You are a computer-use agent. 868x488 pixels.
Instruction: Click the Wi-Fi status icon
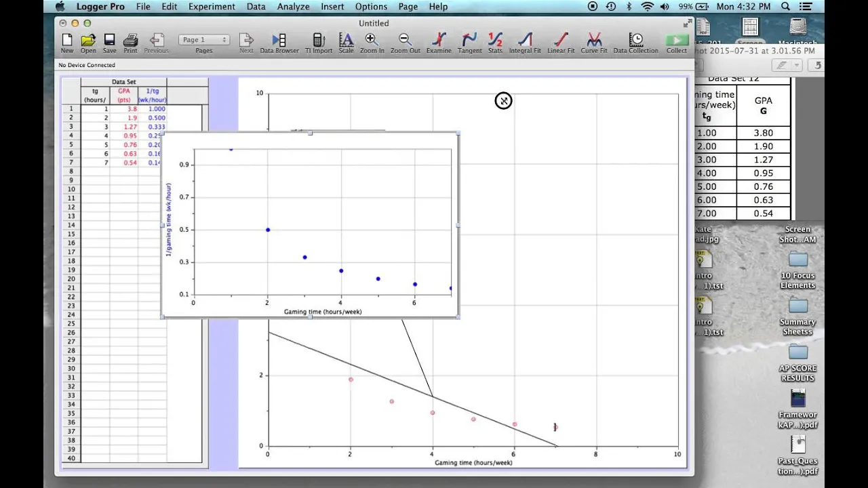click(x=648, y=7)
